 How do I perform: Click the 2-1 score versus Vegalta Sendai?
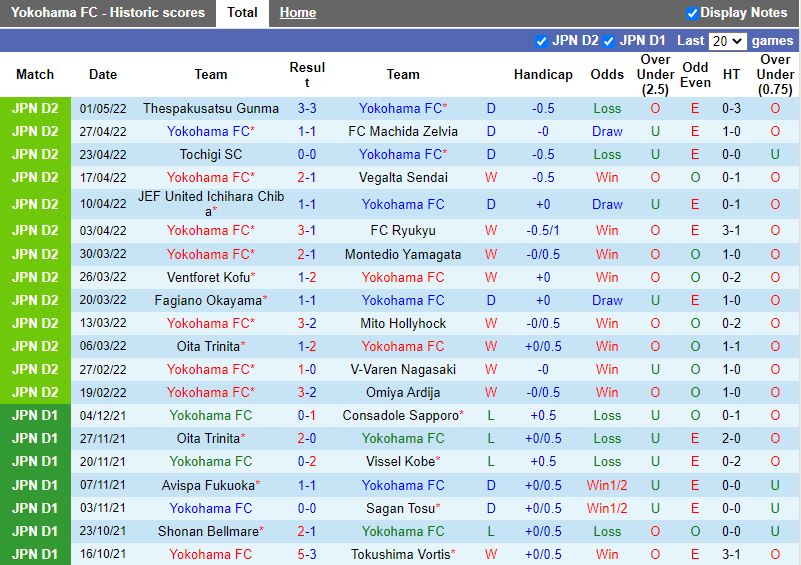pyautogui.click(x=307, y=177)
